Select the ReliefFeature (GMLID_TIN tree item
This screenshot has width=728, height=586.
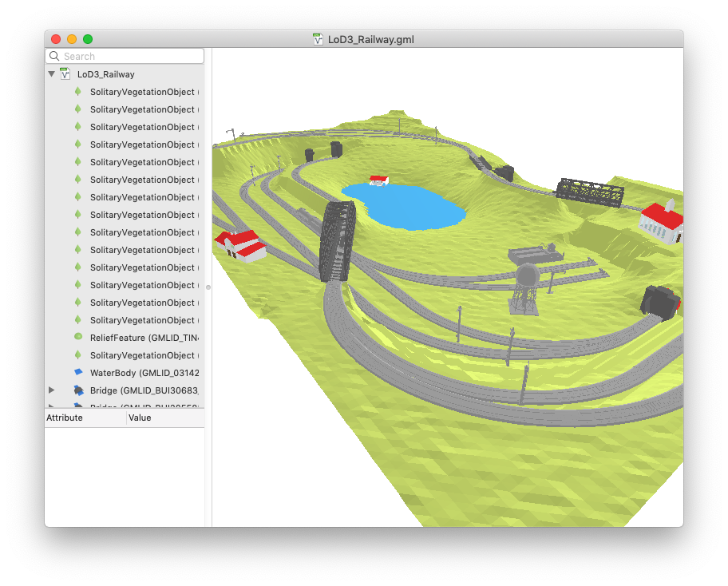pos(144,338)
